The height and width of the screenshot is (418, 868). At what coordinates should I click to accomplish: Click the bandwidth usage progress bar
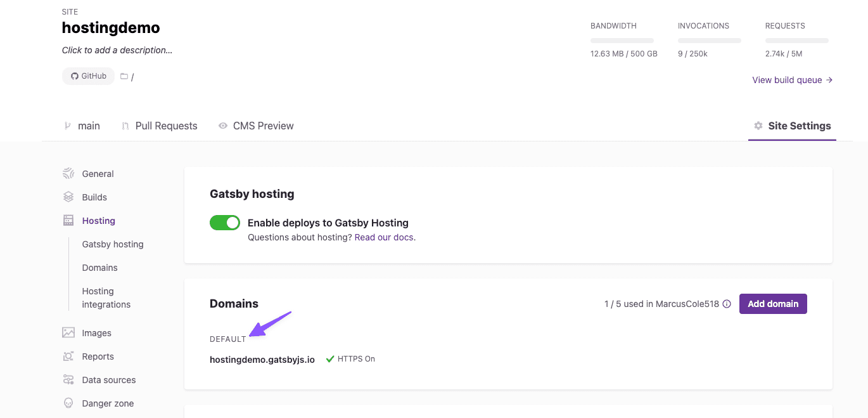[x=622, y=41]
